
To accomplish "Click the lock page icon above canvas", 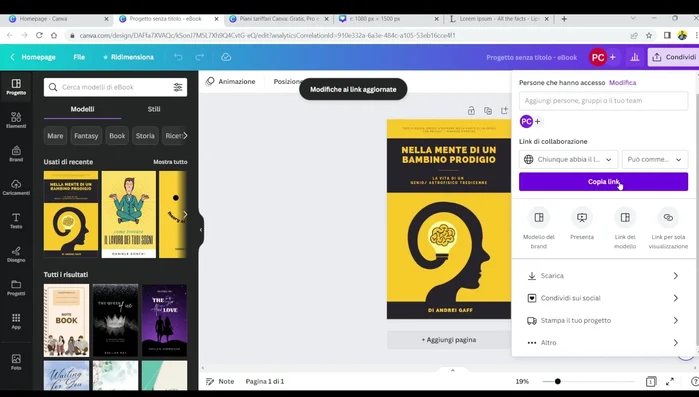I will (x=471, y=111).
